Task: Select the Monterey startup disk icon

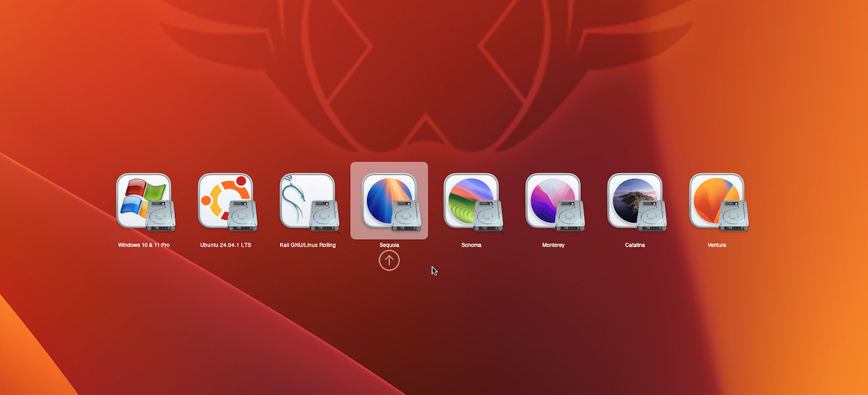Action: pos(555,202)
